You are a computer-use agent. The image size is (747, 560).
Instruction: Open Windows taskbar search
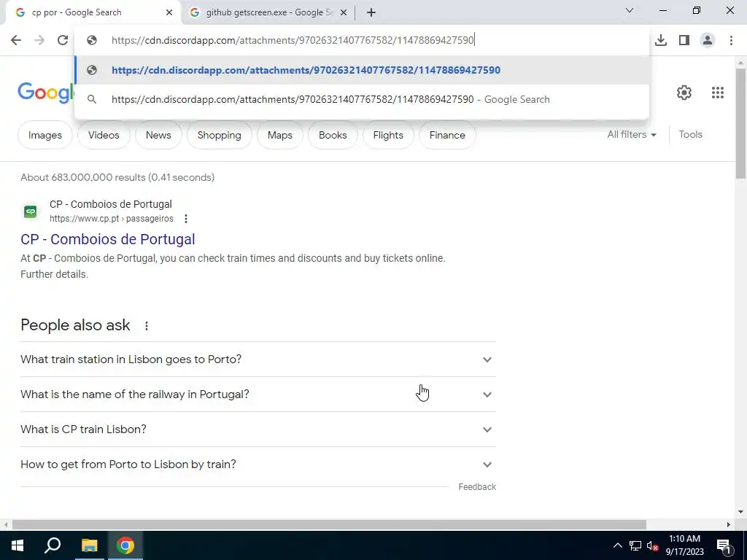point(53,545)
